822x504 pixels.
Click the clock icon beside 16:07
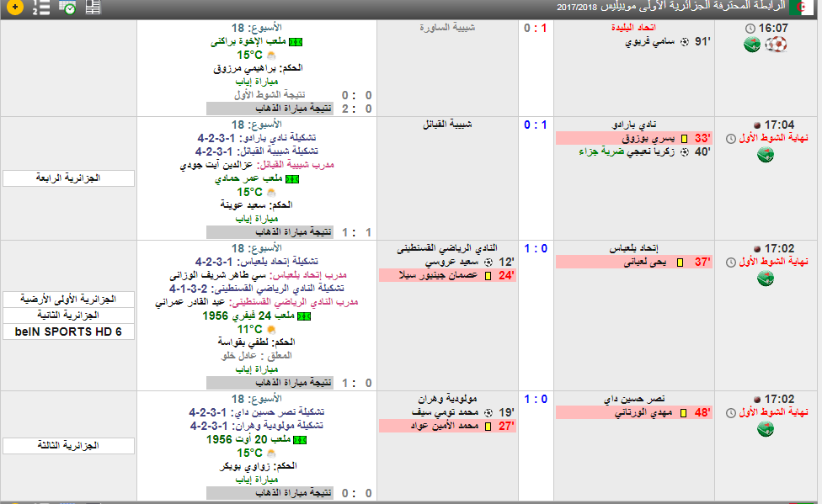tap(750, 29)
